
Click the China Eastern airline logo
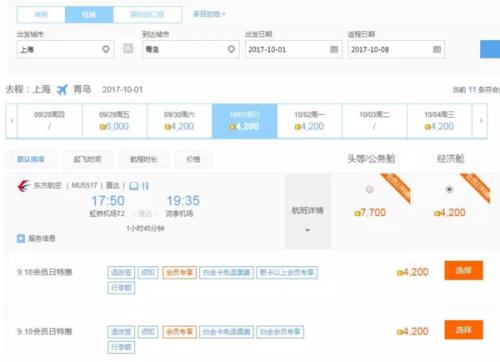pos(24,186)
